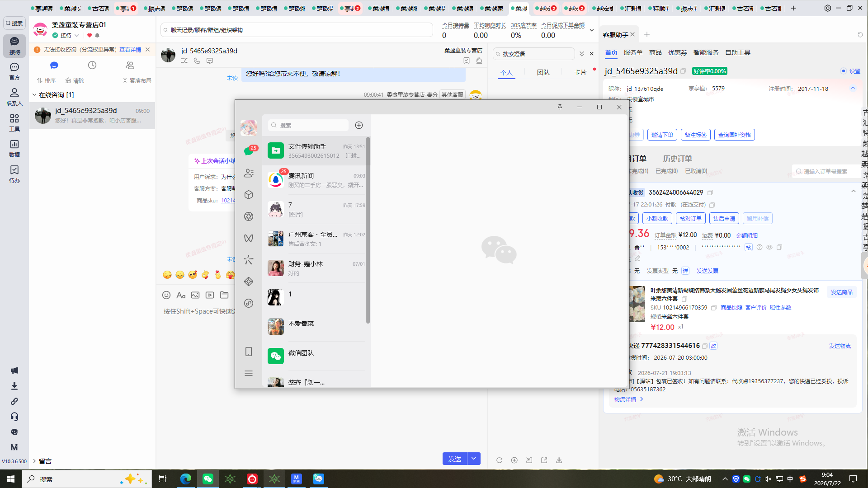Open WeChat Moments shutter icon

pyautogui.click(x=249, y=216)
